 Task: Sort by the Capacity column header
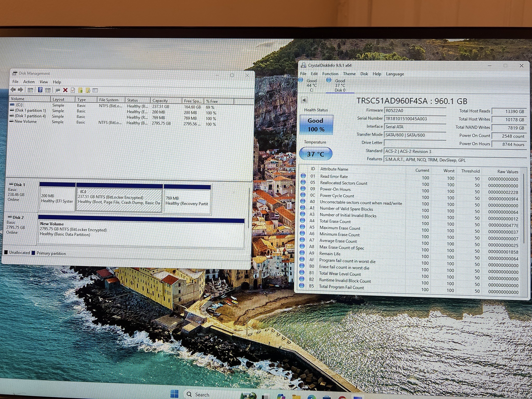pos(166,101)
